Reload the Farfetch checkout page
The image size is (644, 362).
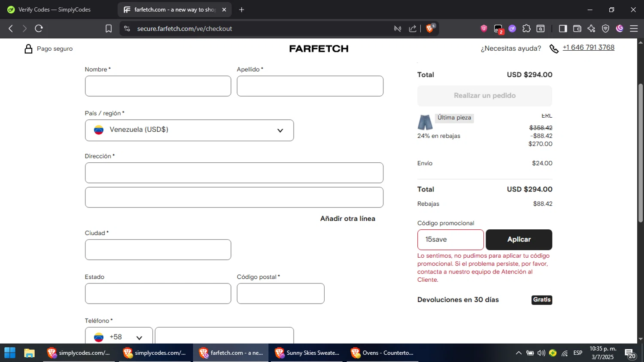pyautogui.click(x=39, y=28)
